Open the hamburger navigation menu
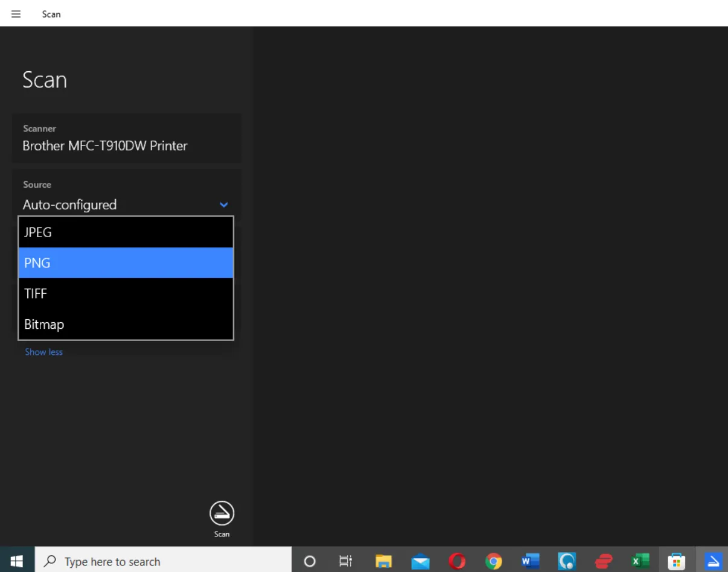 (16, 14)
